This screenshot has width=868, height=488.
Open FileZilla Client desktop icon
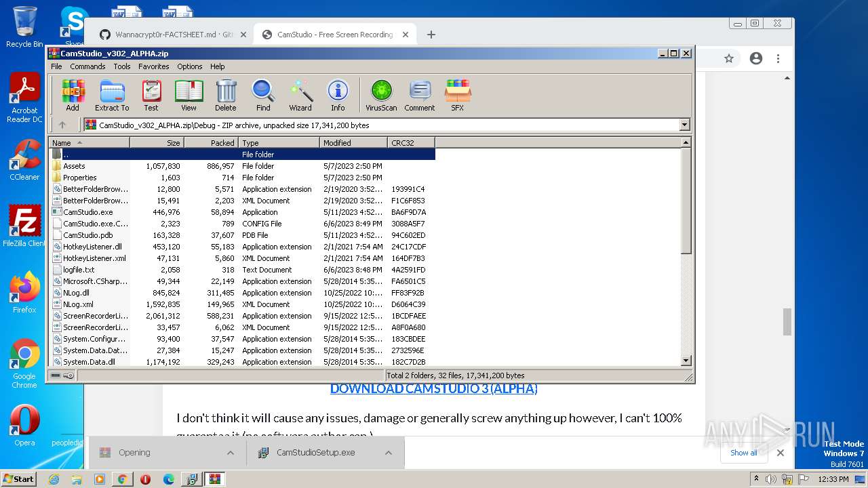pos(24,226)
